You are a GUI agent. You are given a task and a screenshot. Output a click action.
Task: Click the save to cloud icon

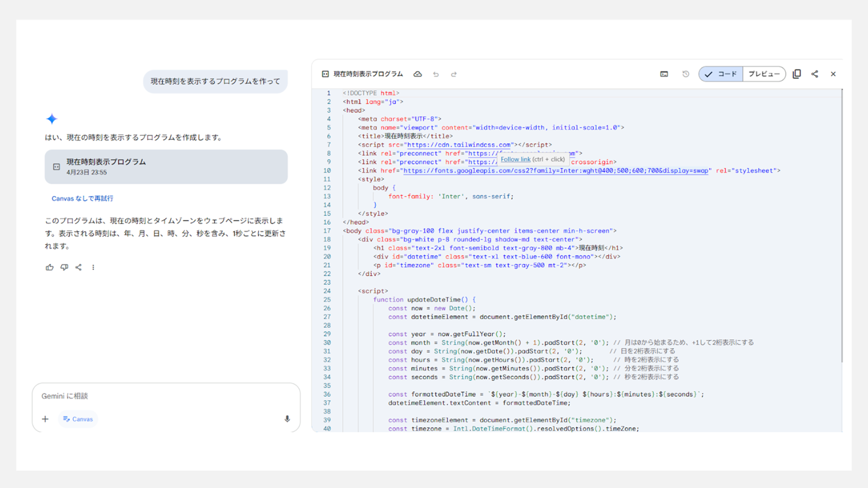pyautogui.click(x=418, y=74)
